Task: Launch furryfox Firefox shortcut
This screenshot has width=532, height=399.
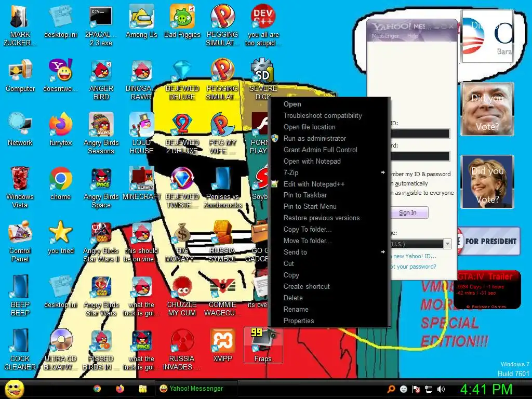Action: pos(61,130)
